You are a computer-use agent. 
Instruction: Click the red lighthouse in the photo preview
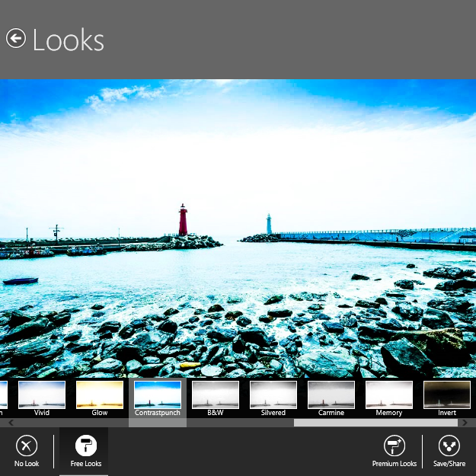tap(183, 220)
